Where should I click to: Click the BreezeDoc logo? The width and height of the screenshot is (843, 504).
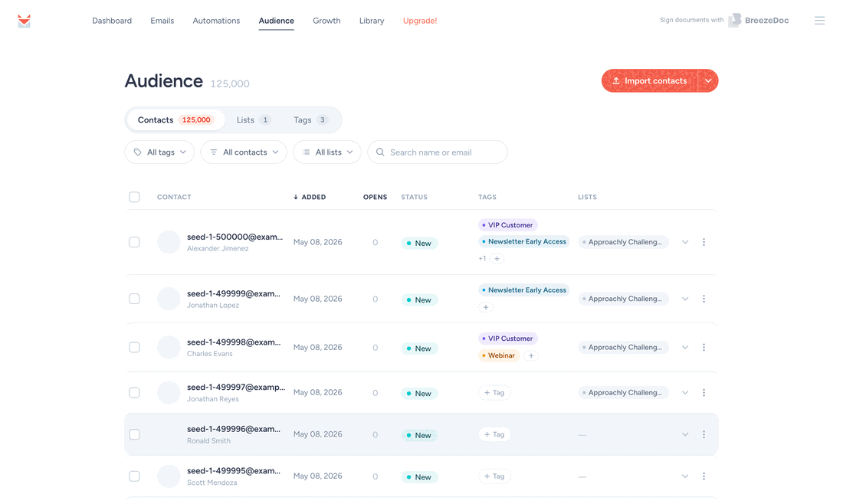pos(759,21)
